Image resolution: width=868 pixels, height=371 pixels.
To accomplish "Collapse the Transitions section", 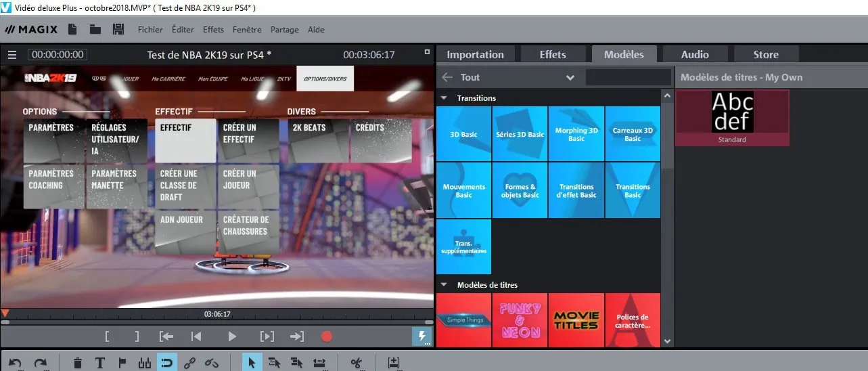I will click(444, 98).
